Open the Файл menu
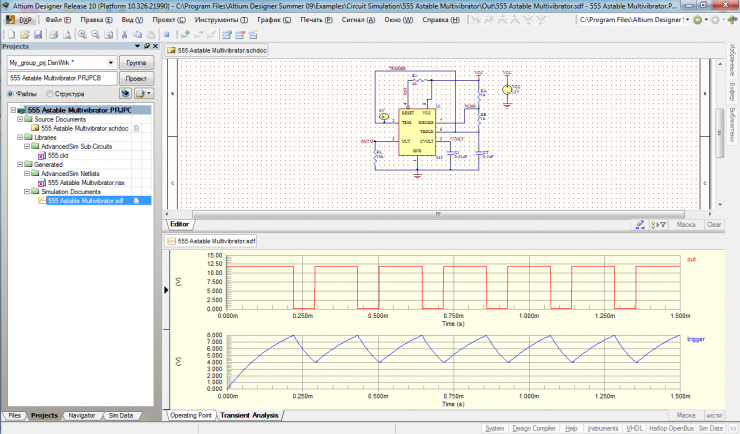The image size is (740, 434). [x=58, y=20]
